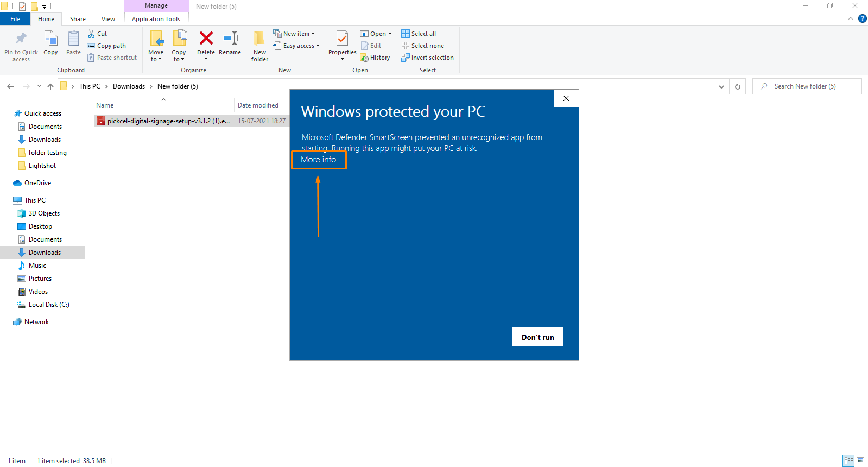Open Local Disk (C:)

(x=48, y=305)
